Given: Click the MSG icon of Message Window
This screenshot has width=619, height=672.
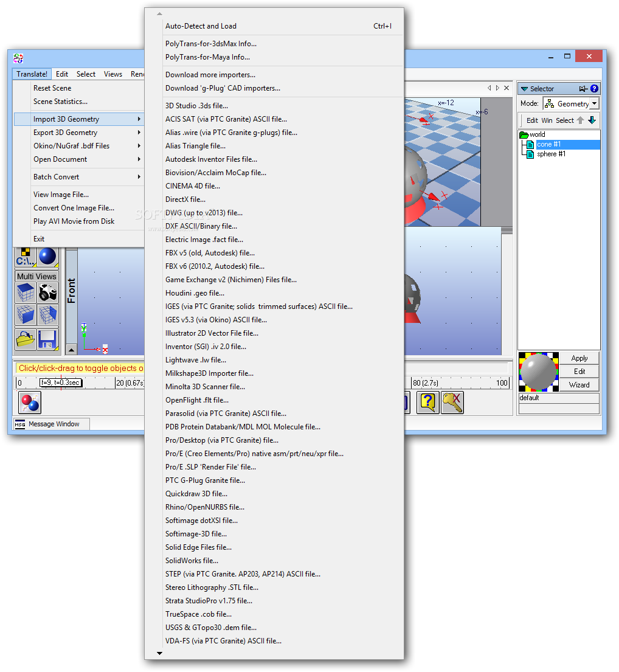Looking at the screenshot, I should click(x=20, y=424).
